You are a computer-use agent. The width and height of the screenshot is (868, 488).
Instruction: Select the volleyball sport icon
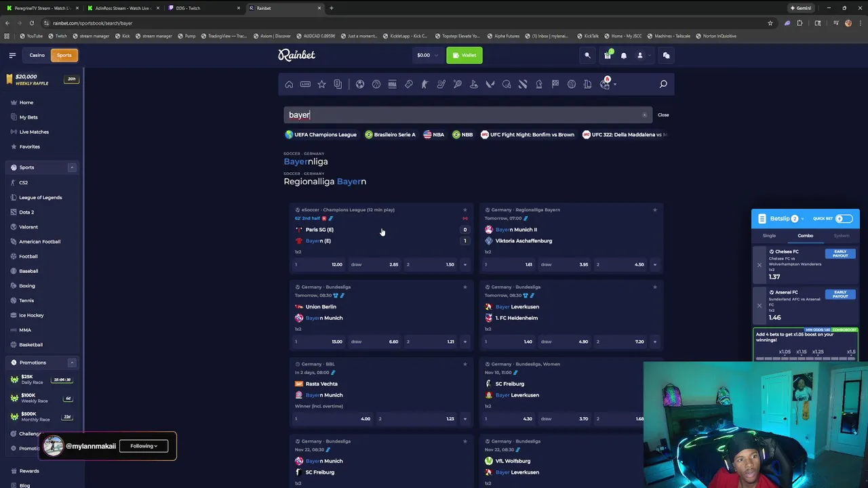coord(572,84)
